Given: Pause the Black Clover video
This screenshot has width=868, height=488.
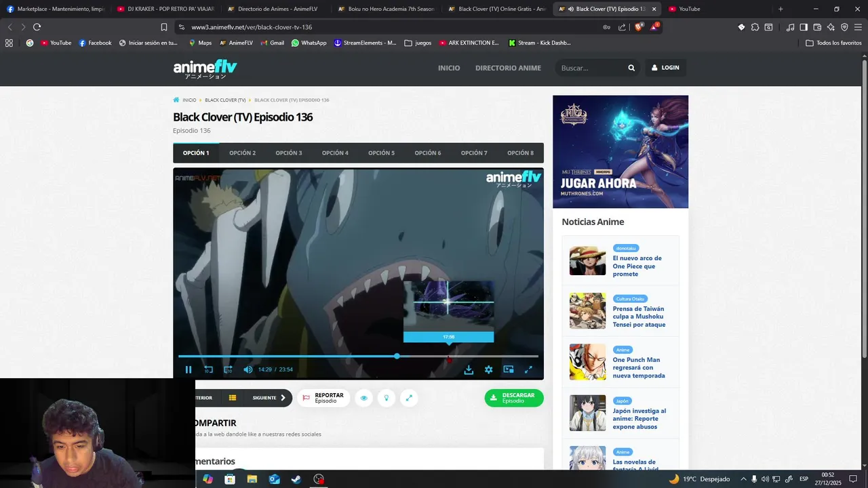Looking at the screenshot, I should tap(189, 369).
